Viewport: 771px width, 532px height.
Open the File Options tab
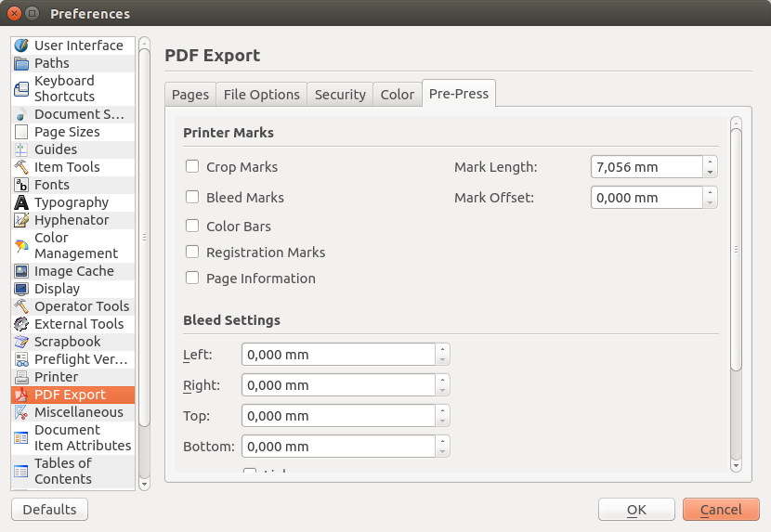coord(261,95)
